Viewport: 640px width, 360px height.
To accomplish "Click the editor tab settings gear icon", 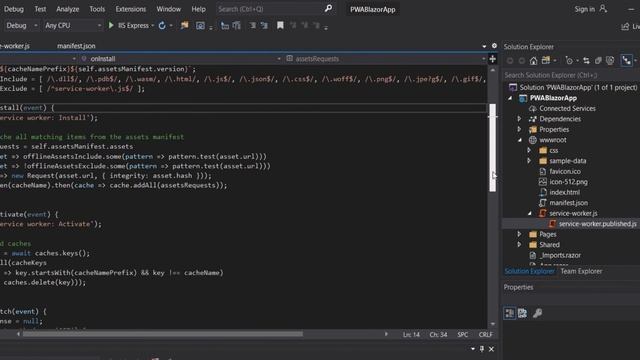I will coord(494,46).
